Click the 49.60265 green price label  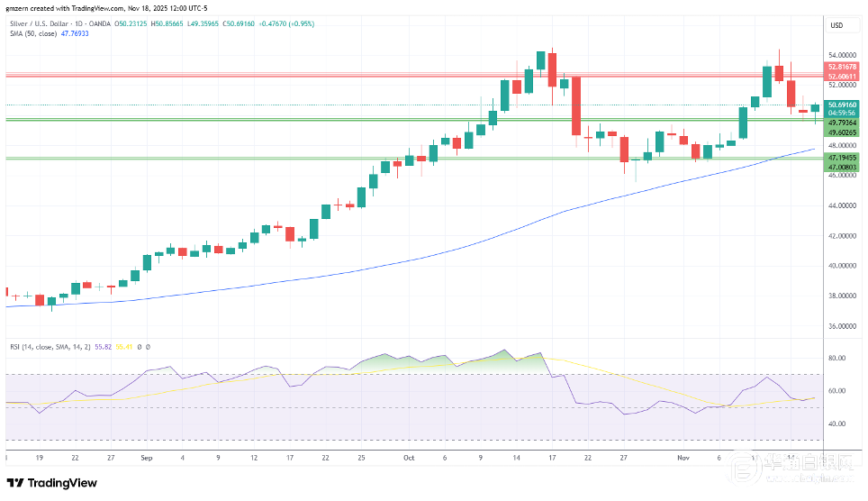[x=842, y=133]
